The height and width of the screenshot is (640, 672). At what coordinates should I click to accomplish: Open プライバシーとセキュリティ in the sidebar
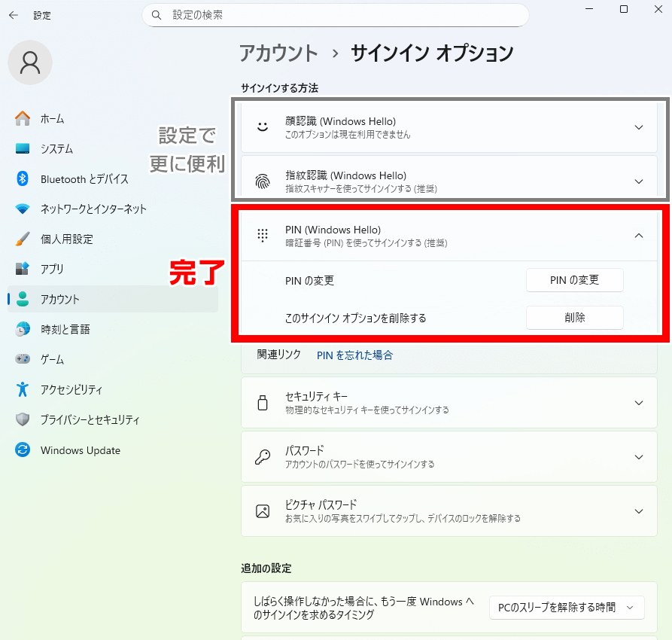90,420
